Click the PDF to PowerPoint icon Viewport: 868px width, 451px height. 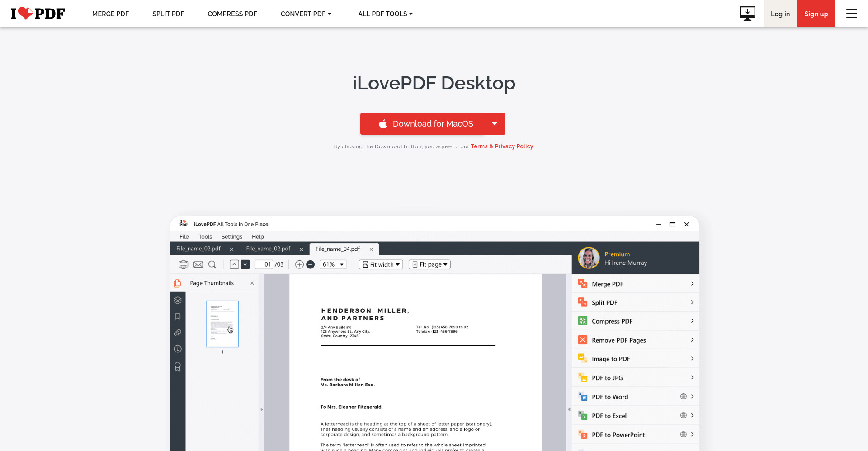coord(583,434)
